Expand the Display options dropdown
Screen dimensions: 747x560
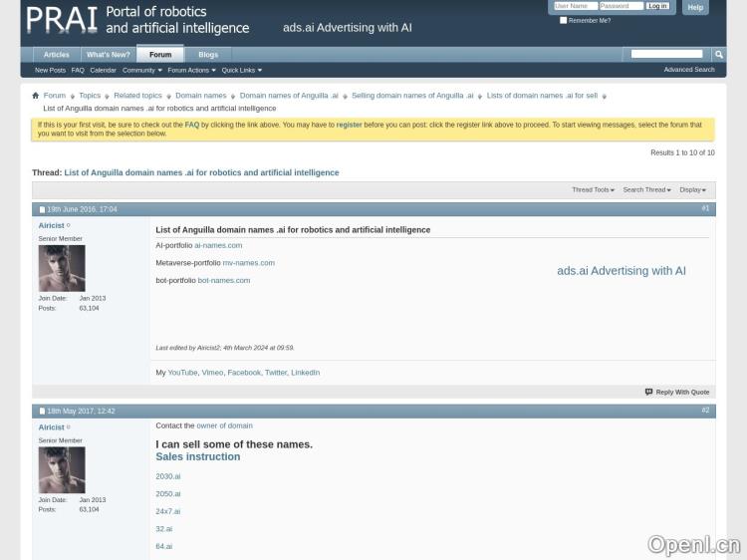click(692, 189)
